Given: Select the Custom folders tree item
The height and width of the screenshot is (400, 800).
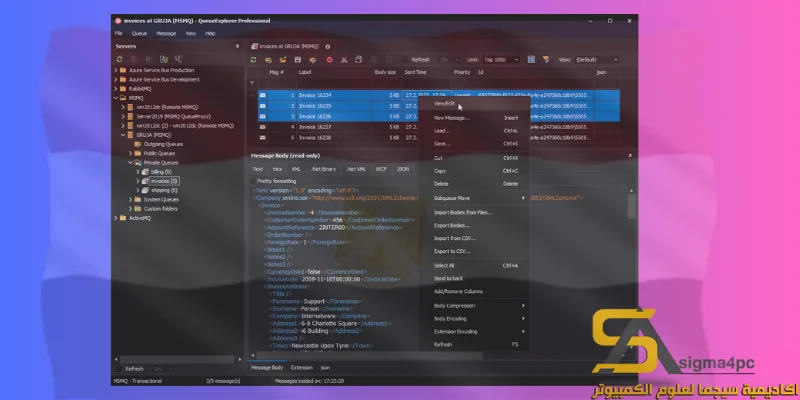Looking at the screenshot, I should 161,209.
